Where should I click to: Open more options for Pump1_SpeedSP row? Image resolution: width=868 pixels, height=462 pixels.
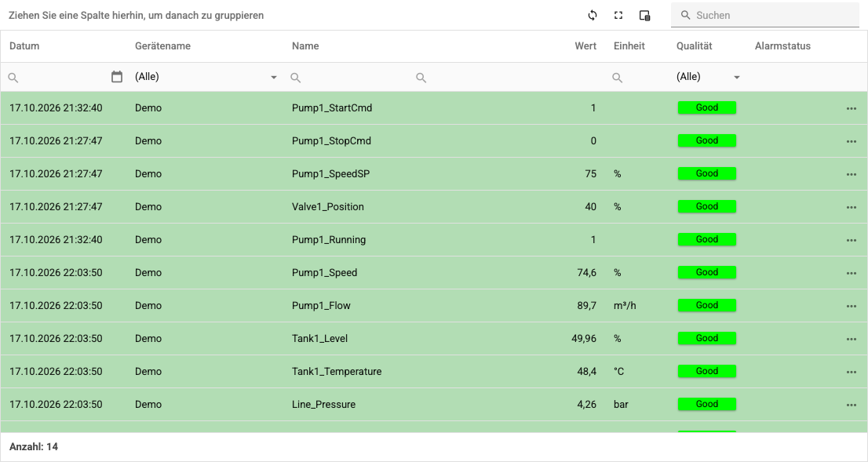(852, 174)
